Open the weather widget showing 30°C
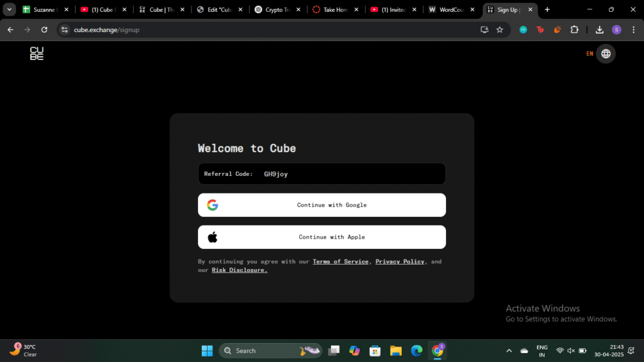Image resolution: width=644 pixels, height=362 pixels. coord(24,351)
